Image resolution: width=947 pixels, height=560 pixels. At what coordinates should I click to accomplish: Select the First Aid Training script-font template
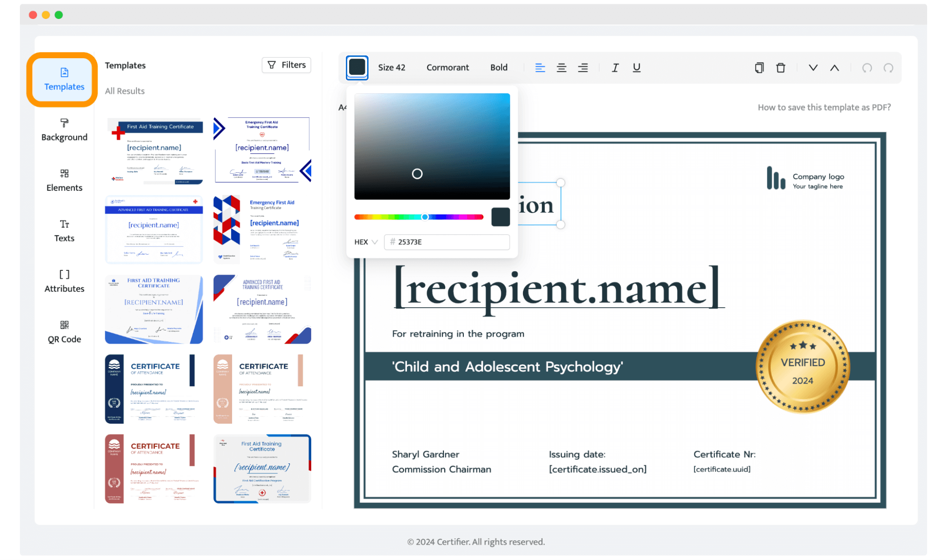(x=262, y=469)
